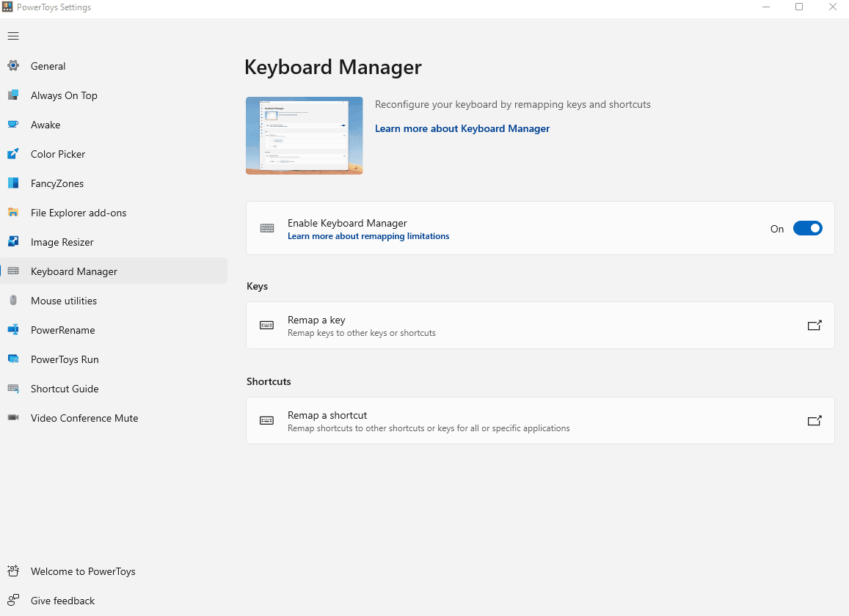Open Video Conference Mute via its camera icon
The width and height of the screenshot is (849, 616).
(13, 418)
